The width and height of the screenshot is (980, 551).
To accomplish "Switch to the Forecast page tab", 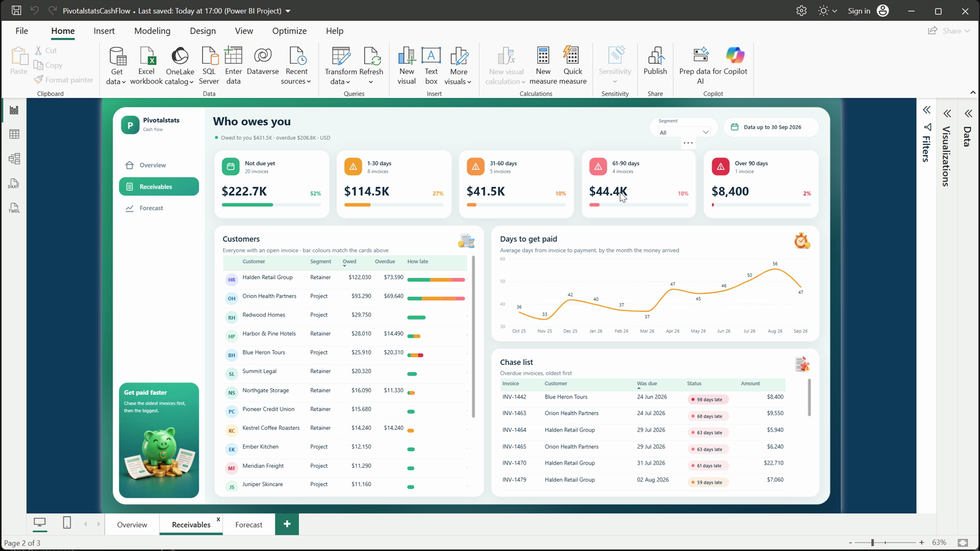I will click(x=249, y=525).
